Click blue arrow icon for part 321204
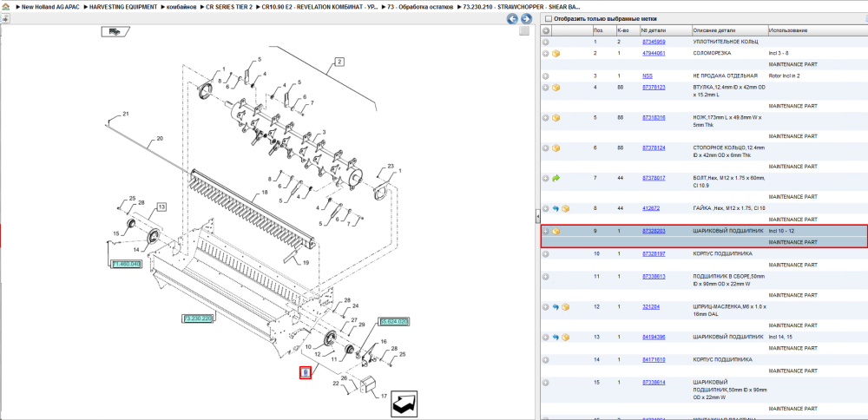The height and width of the screenshot is (420, 868). tap(556, 306)
